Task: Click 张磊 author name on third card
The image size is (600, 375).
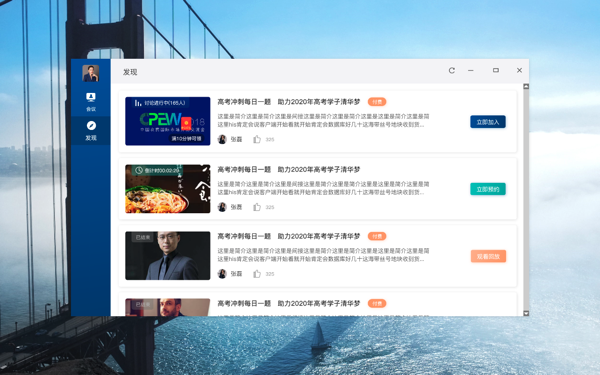Action: pyautogui.click(x=236, y=274)
